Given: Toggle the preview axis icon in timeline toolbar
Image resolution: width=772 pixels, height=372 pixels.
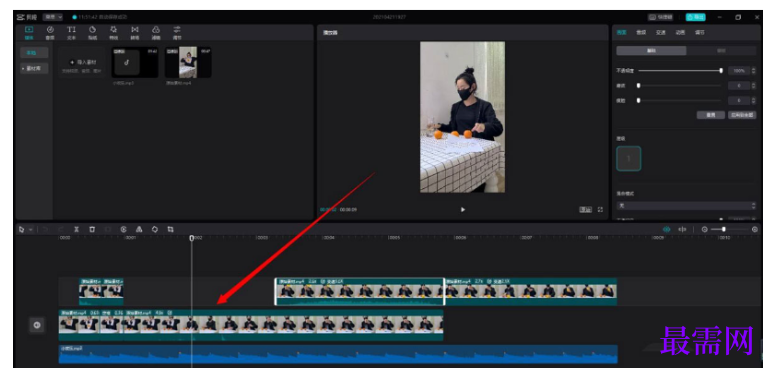Looking at the screenshot, I should coord(682,229).
